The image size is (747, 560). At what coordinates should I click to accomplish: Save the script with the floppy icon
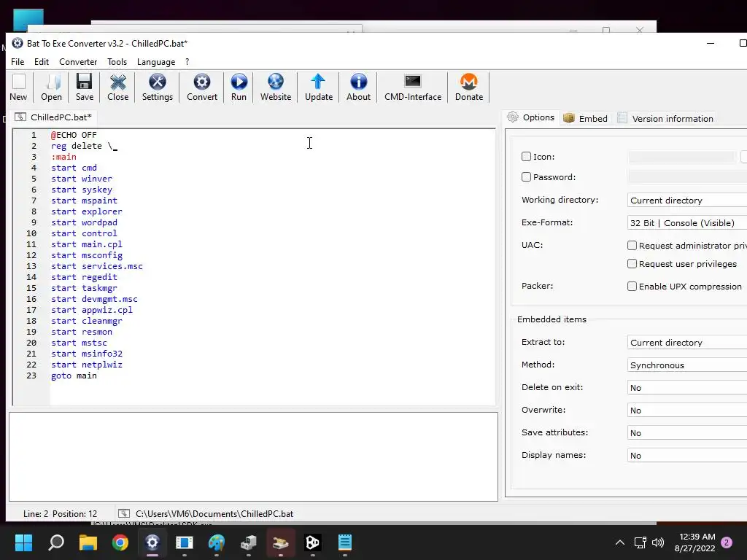(x=85, y=87)
